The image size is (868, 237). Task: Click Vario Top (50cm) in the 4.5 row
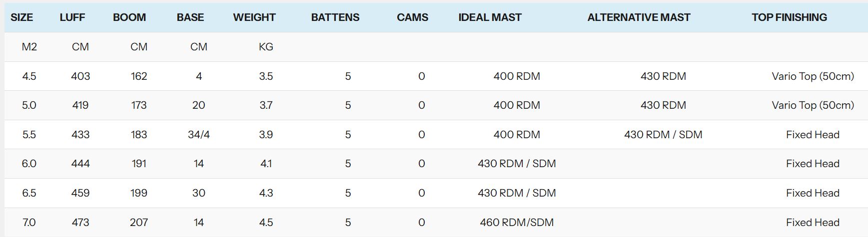click(813, 76)
